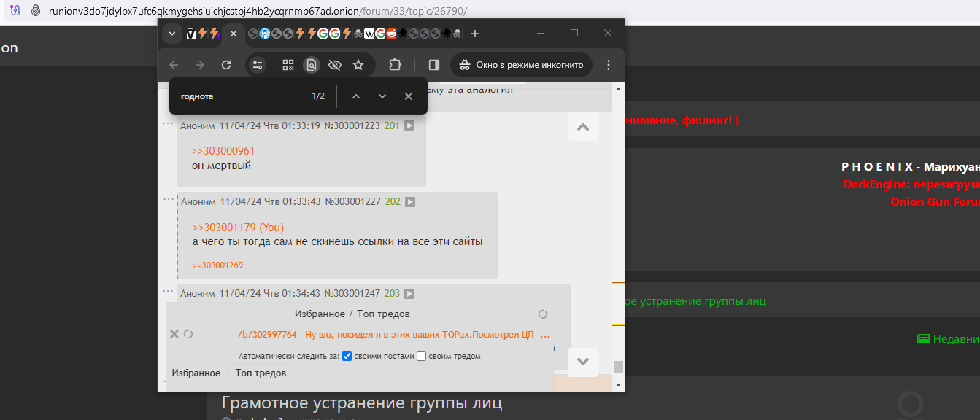Screen dimensions: 980x420
Task: Go to next find result
Action: point(382,96)
